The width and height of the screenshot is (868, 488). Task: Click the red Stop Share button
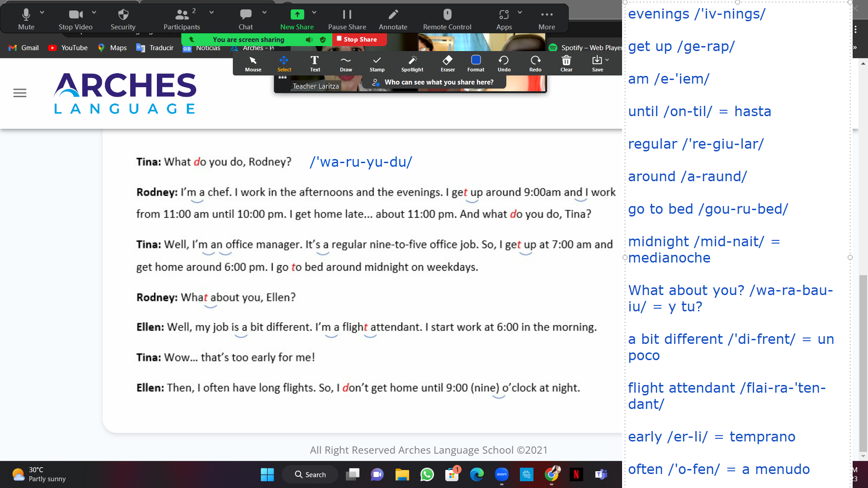359,40
